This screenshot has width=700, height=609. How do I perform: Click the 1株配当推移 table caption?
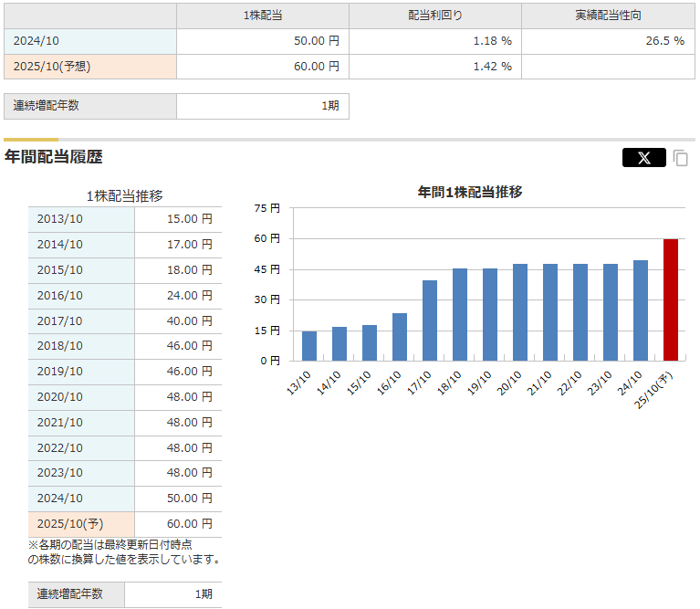[124, 195]
